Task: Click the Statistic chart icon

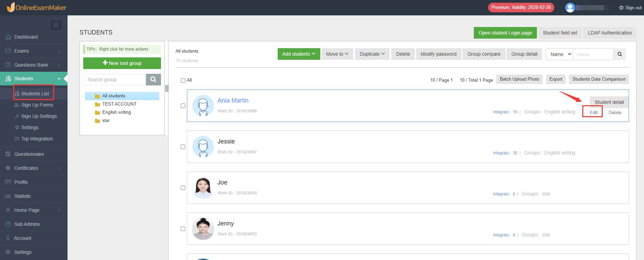Action: tap(8, 196)
